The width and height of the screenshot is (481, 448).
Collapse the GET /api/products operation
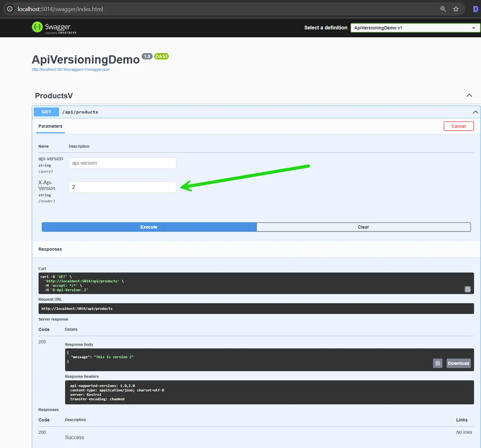(475, 112)
